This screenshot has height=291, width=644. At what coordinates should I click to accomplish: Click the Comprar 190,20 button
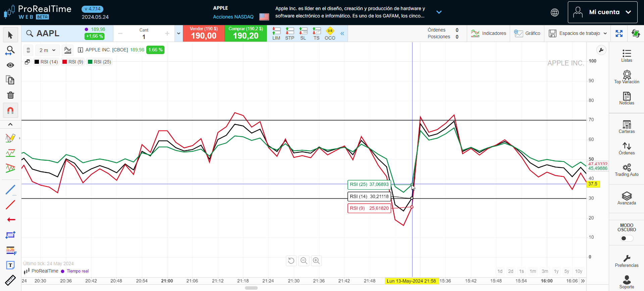coord(246,34)
